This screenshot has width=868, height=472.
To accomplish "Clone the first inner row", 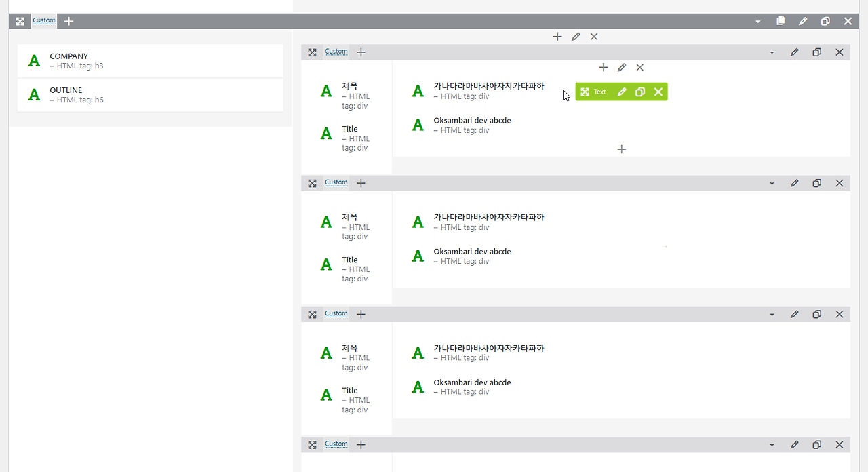I will pos(816,52).
